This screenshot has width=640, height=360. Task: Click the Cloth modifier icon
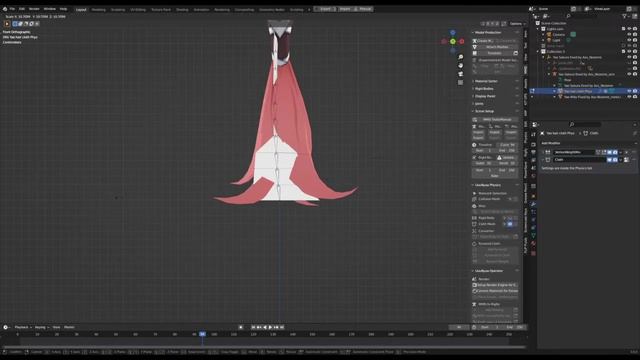point(548,160)
